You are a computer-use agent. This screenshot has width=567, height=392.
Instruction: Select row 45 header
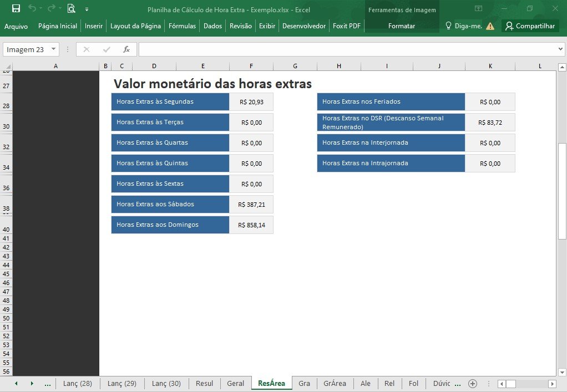tap(6, 274)
